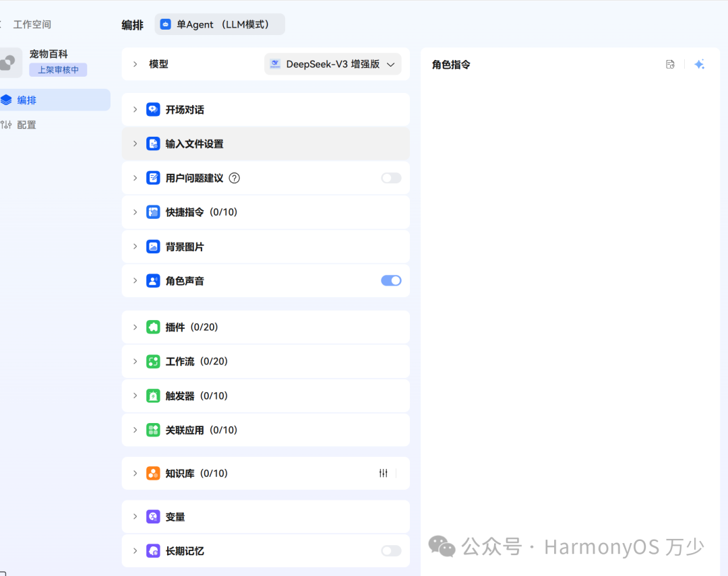
Task: Click the purple 变量 variable icon
Action: point(153,517)
